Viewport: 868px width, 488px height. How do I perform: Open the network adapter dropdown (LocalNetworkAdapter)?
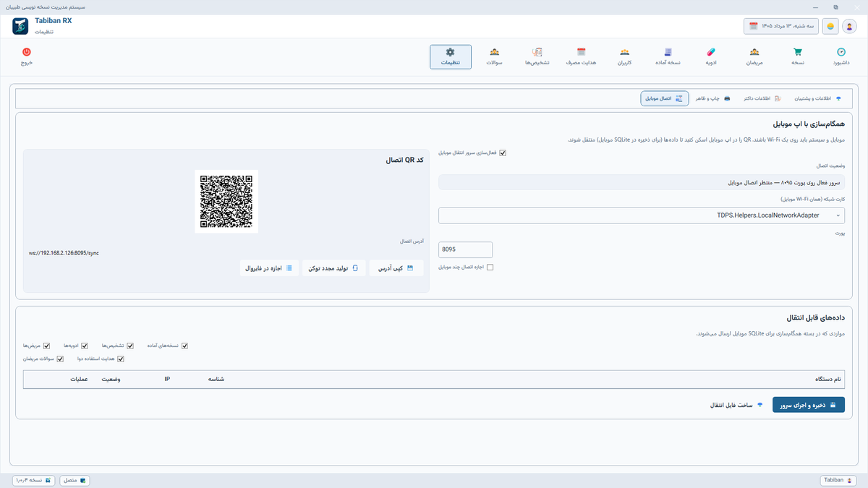pyautogui.click(x=641, y=215)
